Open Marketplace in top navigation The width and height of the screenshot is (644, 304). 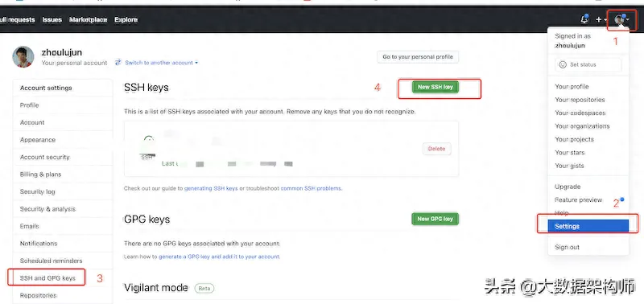88,19
